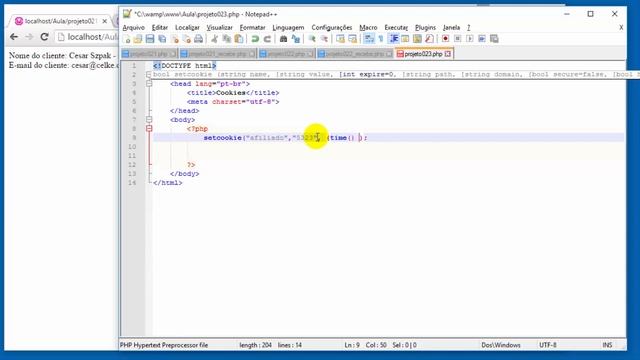Toggle show all characters pilcrow icon
640x360 pixels.
[381, 39]
